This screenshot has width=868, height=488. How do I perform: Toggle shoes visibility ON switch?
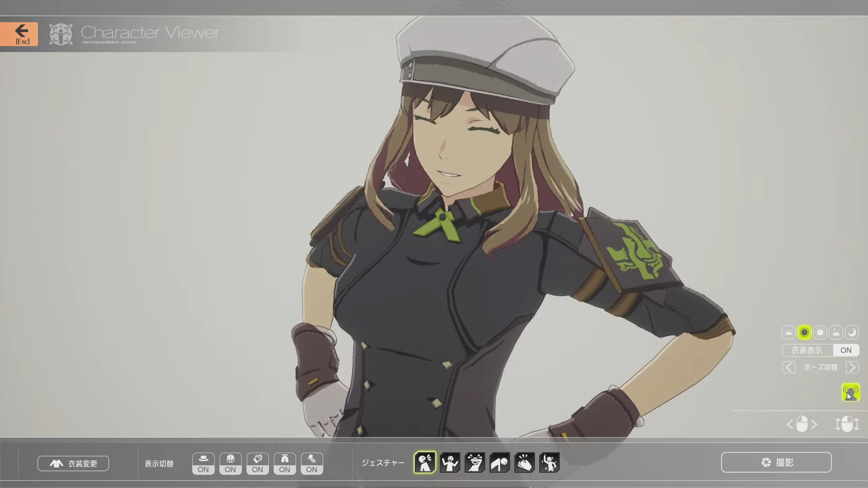point(312,464)
